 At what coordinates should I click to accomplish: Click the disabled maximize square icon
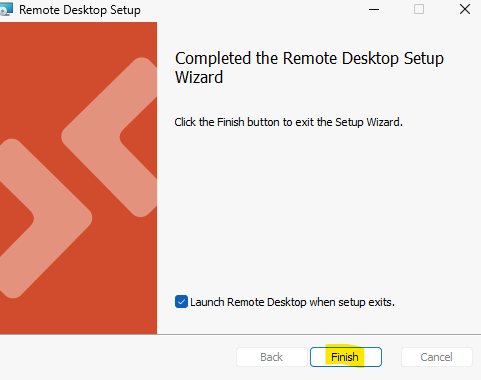point(419,9)
